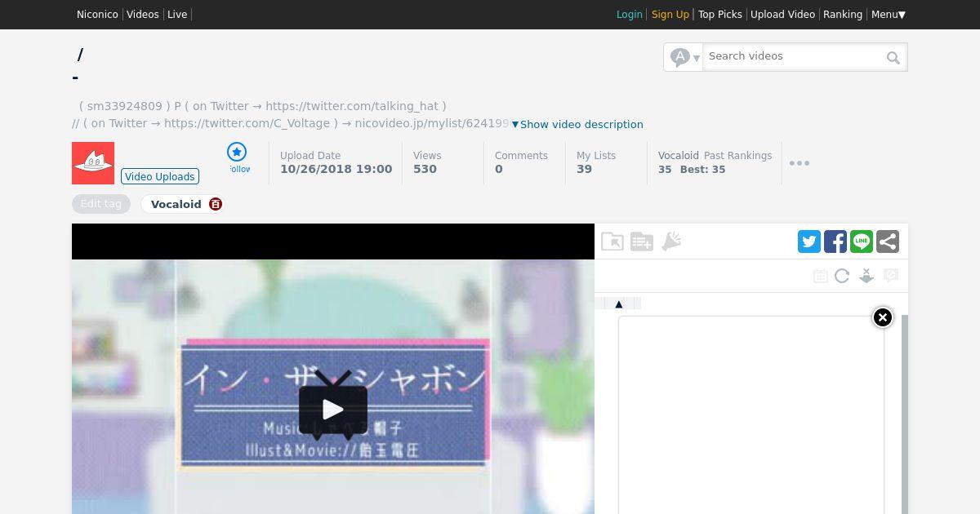This screenshot has width=980, height=514.
Task: Go to the Niconico home link
Action: point(97,15)
